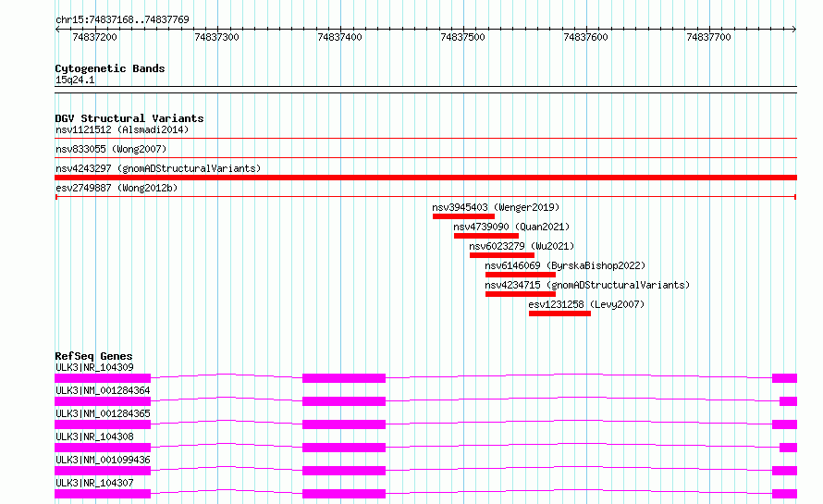Click the red bar under esv1231258
Image resolution: width=823 pixels, height=504 pixels.
(x=559, y=313)
